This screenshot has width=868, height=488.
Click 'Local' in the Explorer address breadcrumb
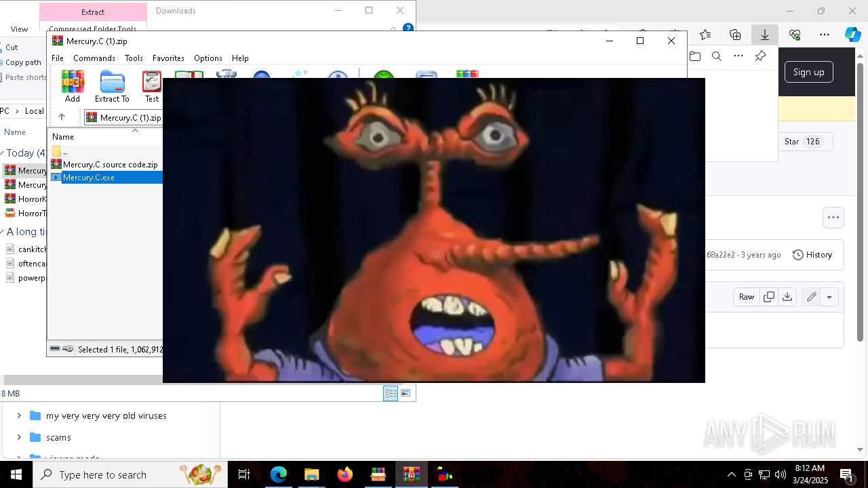click(x=34, y=111)
